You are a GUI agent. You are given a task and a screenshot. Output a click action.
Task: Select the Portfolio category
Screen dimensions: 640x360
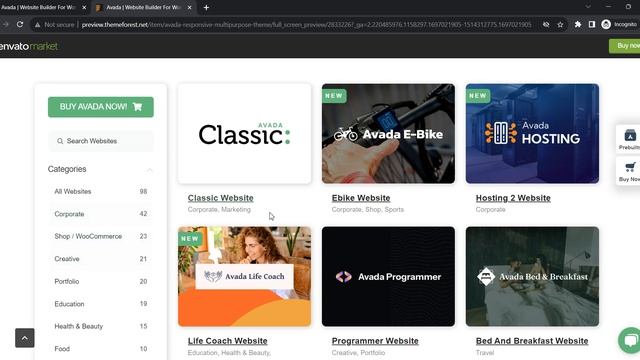(x=101, y=281)
